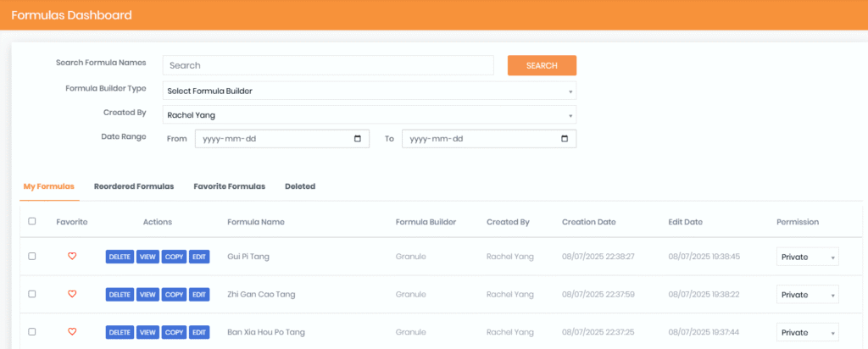Check the Ban Xia Hou Po Tang row checkbox
The height and width of the screenshot is (349, 868).
point(32,332)
